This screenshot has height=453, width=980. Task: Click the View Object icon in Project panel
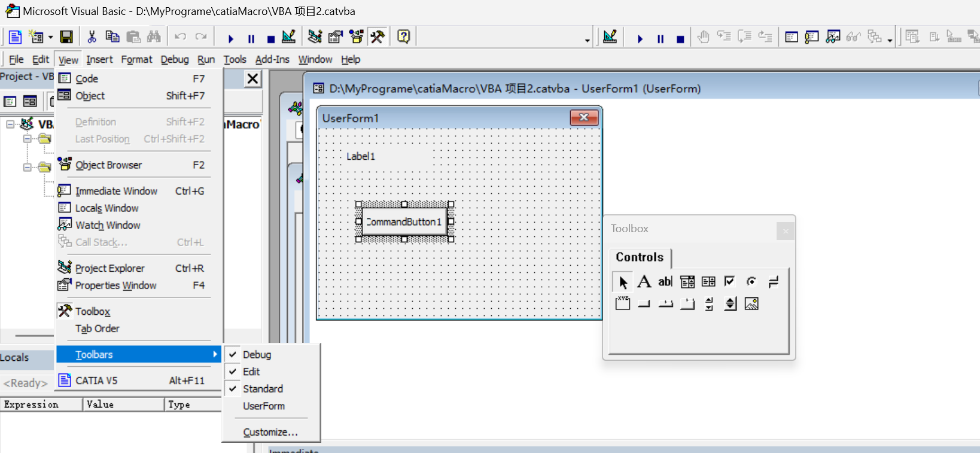30,102
